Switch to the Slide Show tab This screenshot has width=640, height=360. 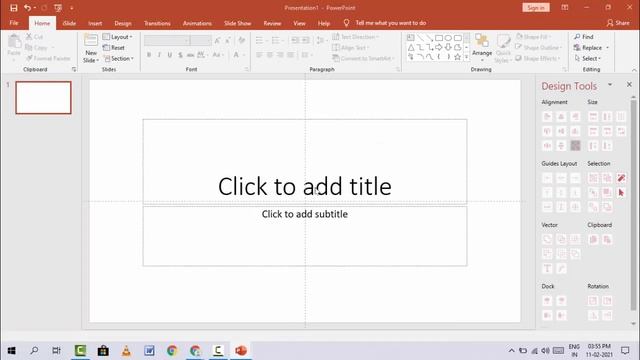238,23
